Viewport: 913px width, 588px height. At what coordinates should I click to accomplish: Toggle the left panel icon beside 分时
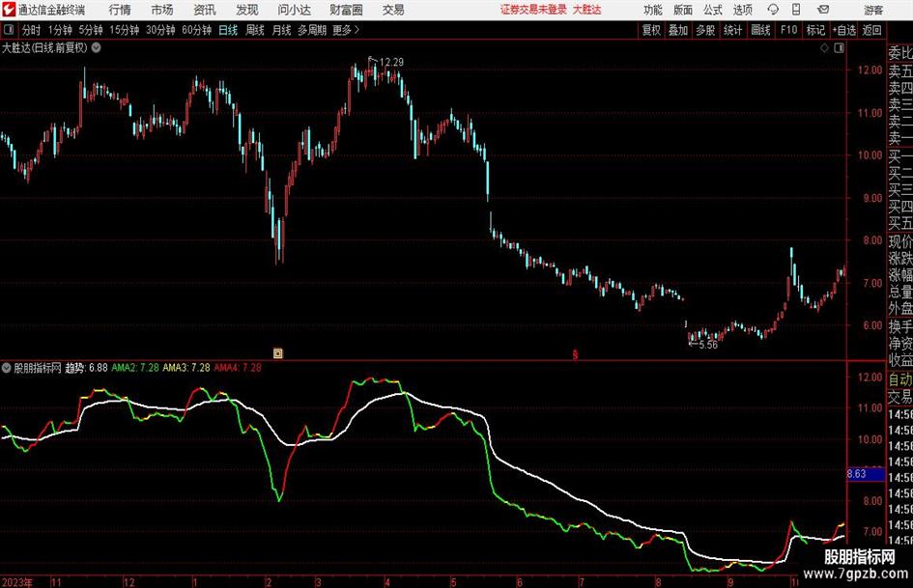point(9,30)
